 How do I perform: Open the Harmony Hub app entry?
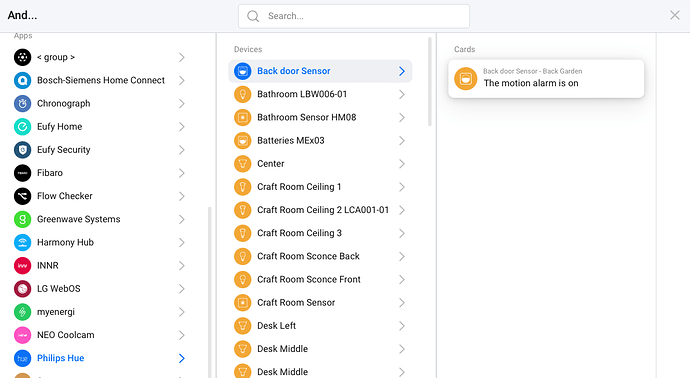click(x=100, y=242)
